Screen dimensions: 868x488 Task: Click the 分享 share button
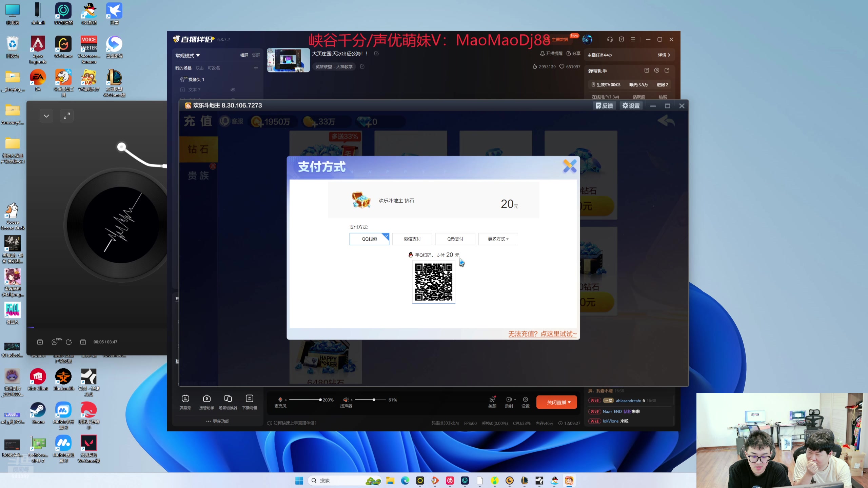click(573, 54)
